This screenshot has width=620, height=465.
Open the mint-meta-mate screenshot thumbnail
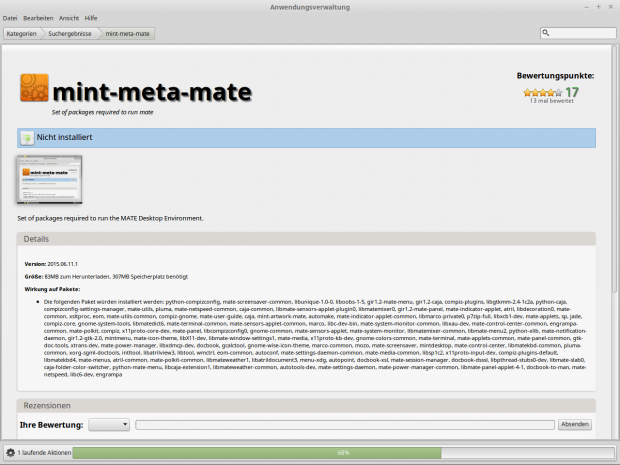pos(49,180)
